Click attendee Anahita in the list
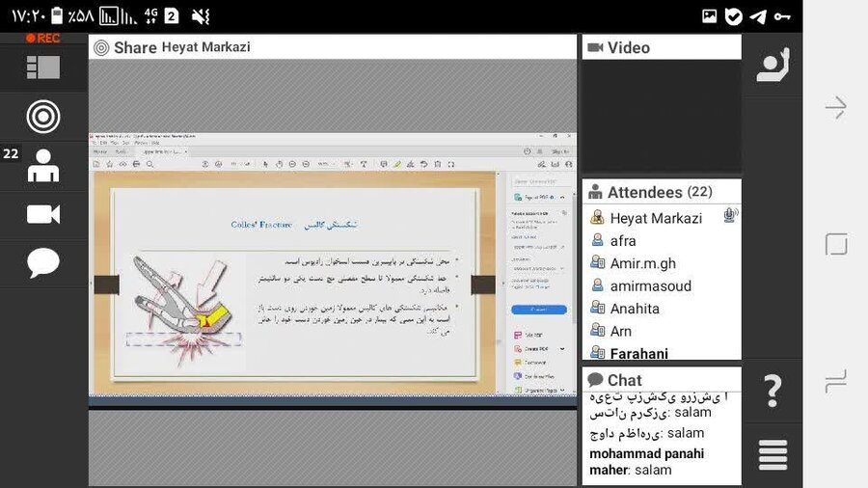The image size is (868, 488). click(635, 309)
